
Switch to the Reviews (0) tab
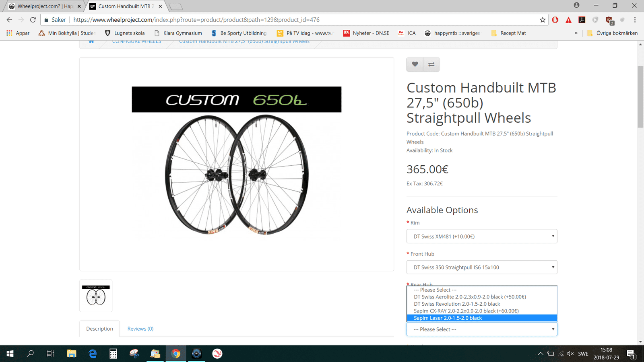[140, 329]
